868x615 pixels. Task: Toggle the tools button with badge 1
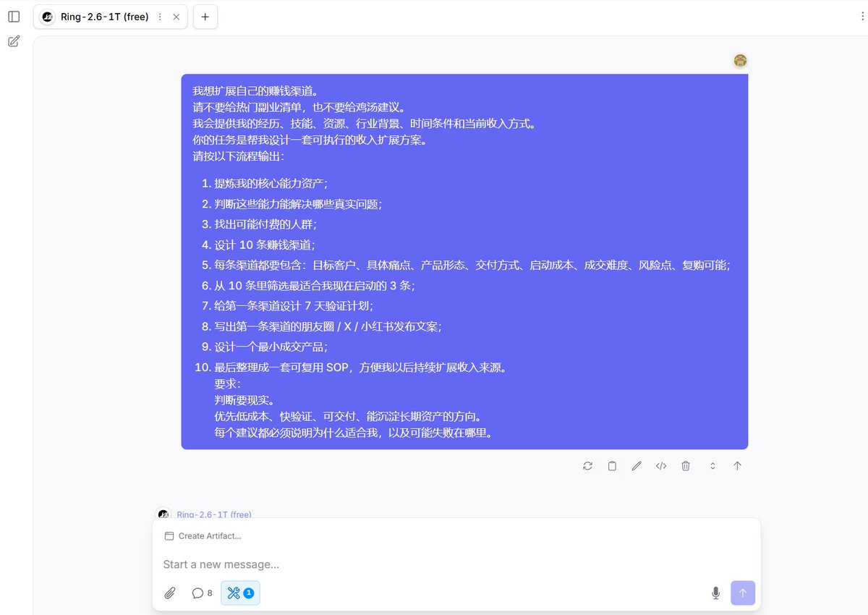(240, 593)
